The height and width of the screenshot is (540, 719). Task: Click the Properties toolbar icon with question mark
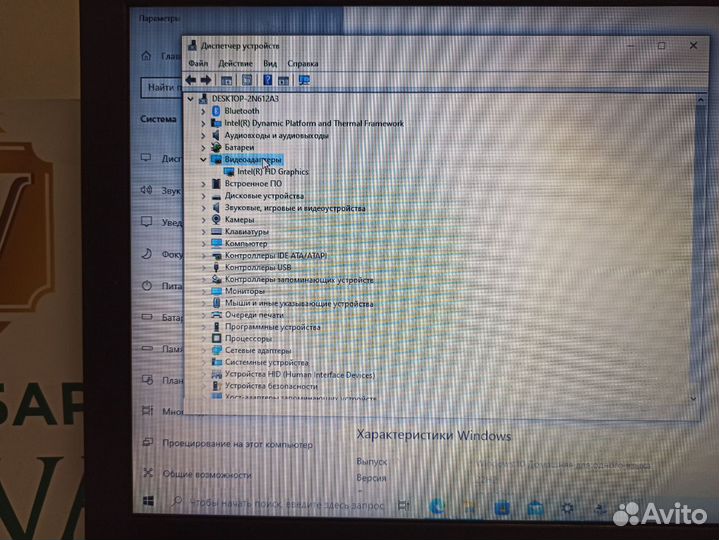pyautogui.click(x=267, y=80)
